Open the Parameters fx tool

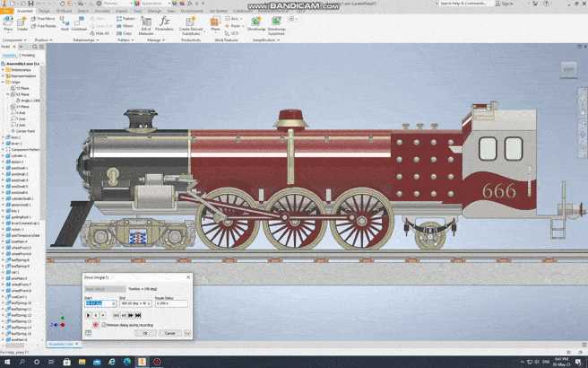[164, 23]
